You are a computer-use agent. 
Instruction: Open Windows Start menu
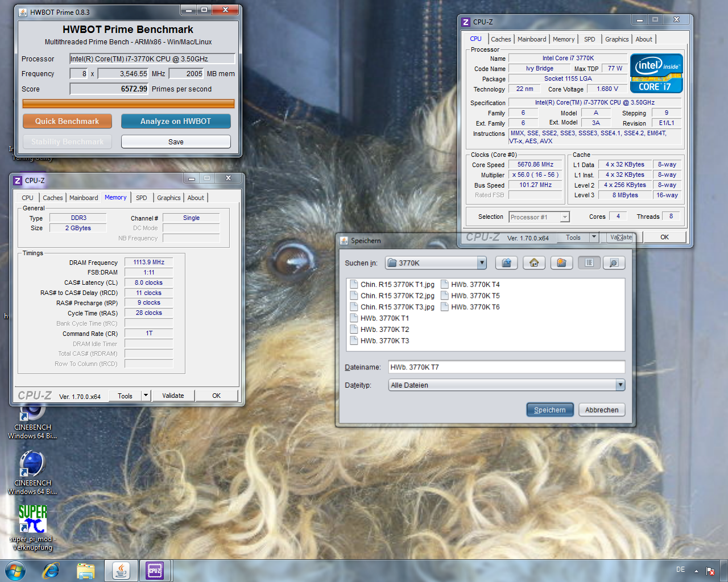[x=15, y=571]
